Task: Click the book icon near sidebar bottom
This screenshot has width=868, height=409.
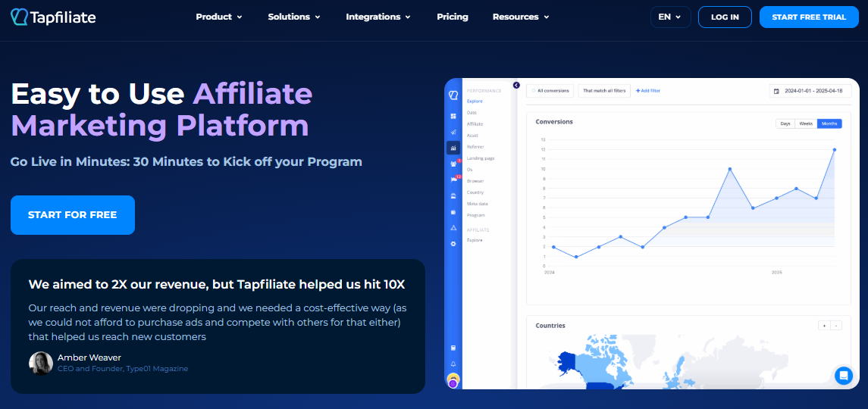Action: 453,348
